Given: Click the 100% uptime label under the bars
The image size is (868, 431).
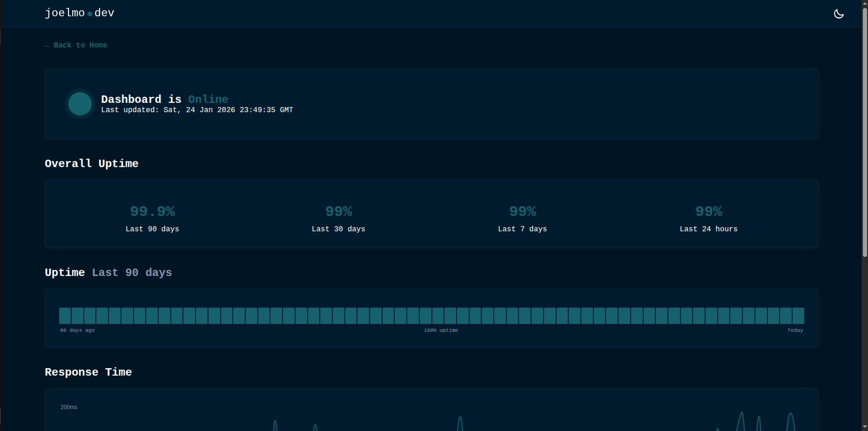Looking at the screenshot, I should tap(441, 330).
